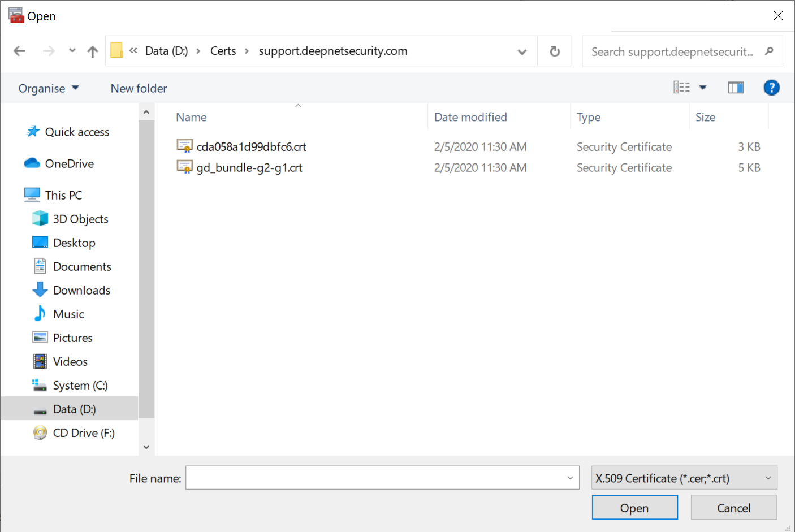Click the File name input field

[x=375, y=478]
